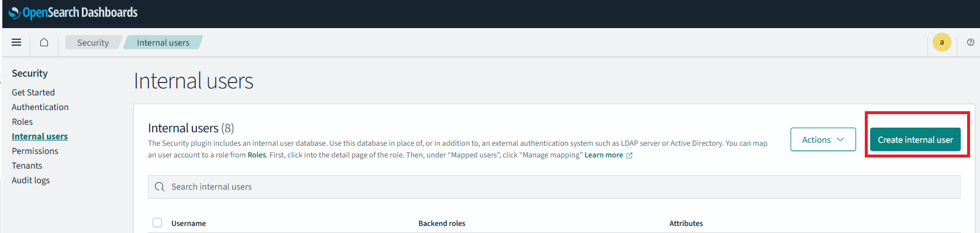Open the hamburger navigation menu
Screen dimensions: 980x233
coord(16,42)
